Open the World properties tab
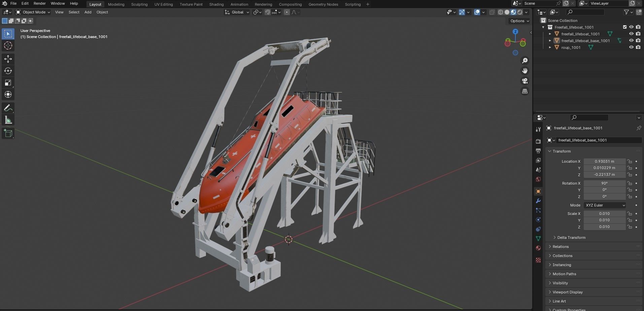The image size is (644, 311). pos(538,179)
